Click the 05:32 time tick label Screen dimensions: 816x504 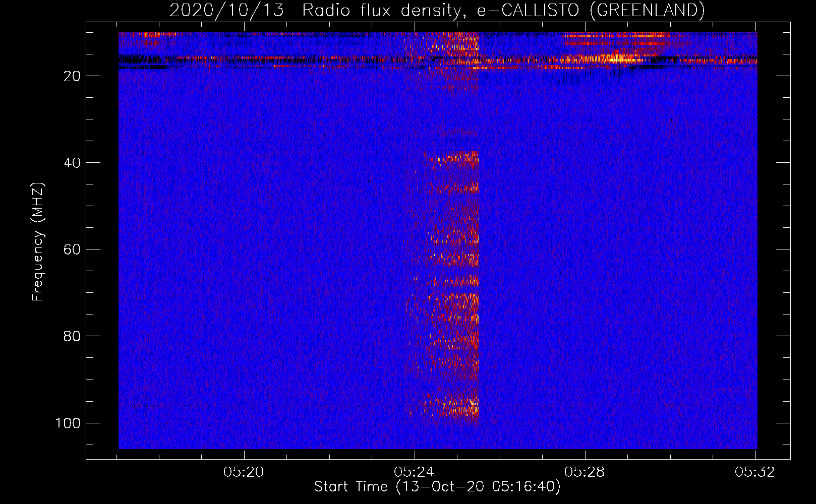coord(755,472)
